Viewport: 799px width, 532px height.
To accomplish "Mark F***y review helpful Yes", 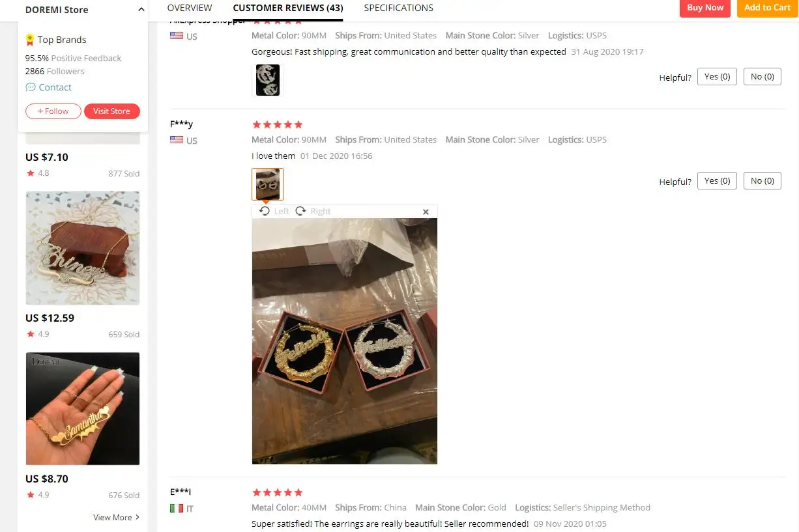I will tap(717, 181).
